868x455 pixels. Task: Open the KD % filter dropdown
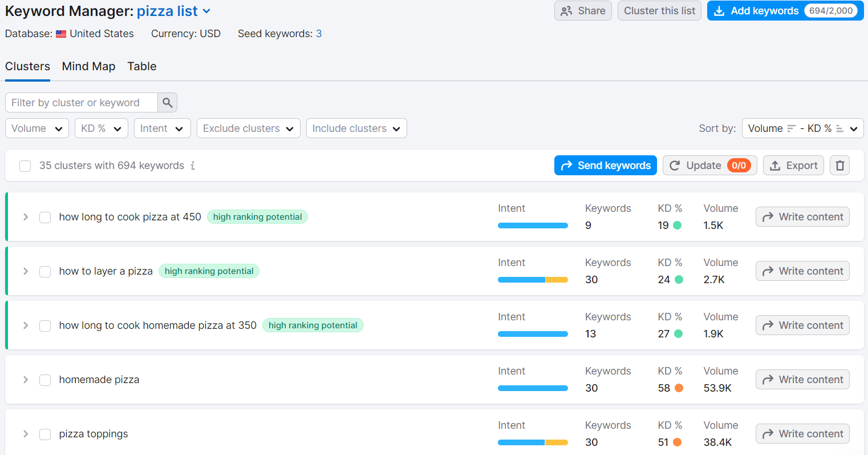pos(102,128)
